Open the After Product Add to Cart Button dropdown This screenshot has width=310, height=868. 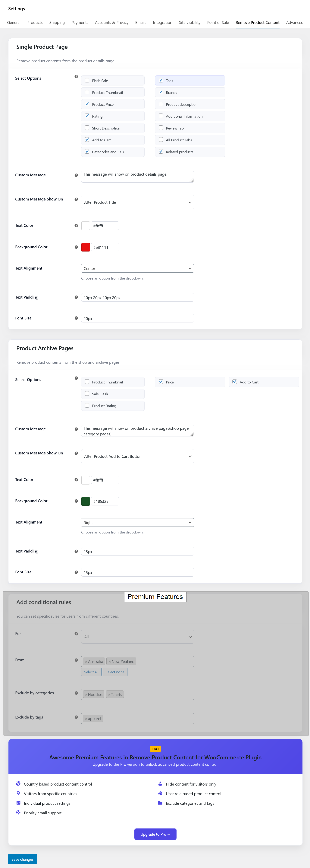pos(137,456)
